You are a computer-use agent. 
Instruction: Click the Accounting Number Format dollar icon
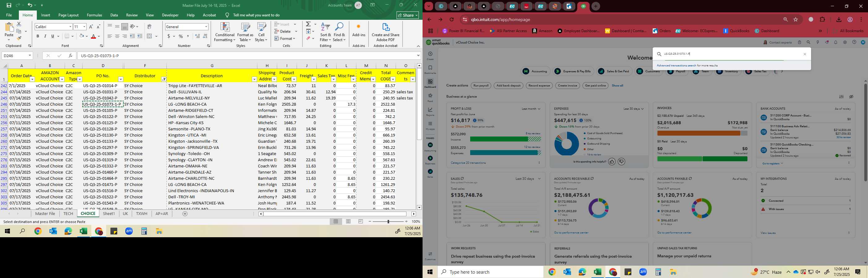coord(169,36)
